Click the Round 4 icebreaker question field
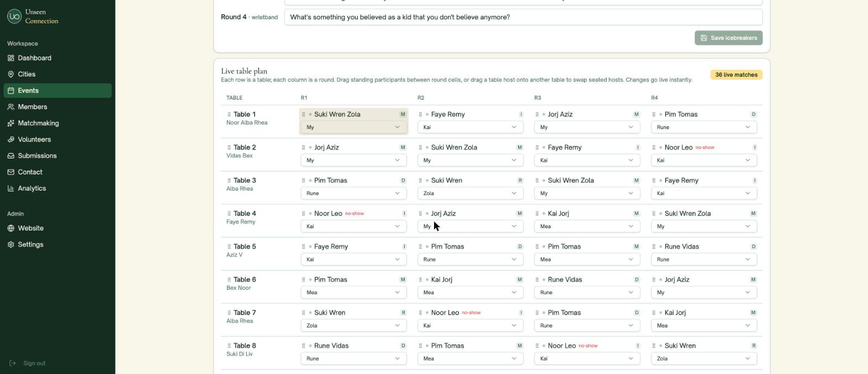 (x=523, y=17)
